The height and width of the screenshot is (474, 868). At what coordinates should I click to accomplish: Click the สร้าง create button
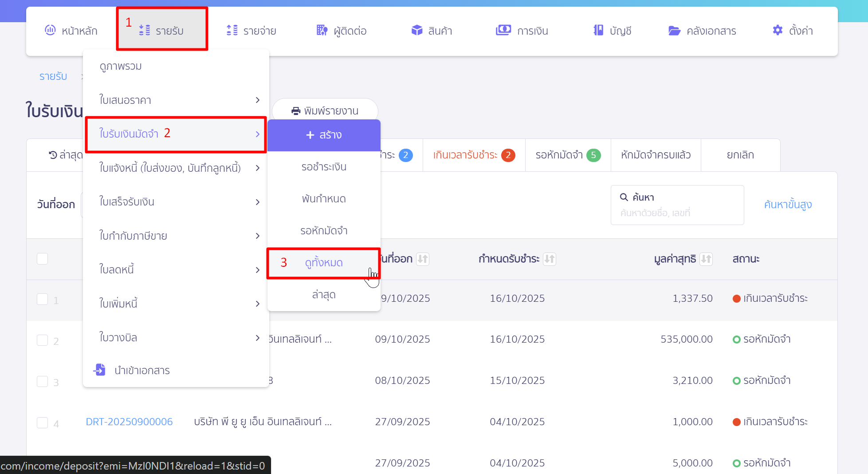pyautogui.click(x=324, y=135)
